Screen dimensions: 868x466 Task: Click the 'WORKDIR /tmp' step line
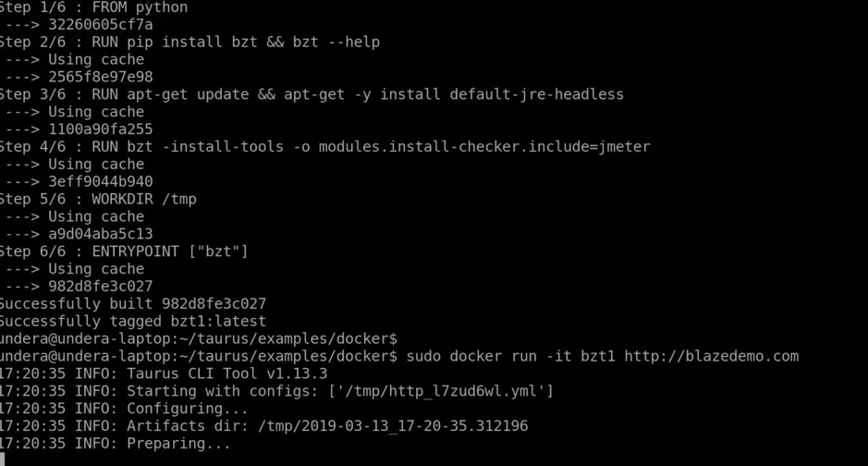(98, 199)
